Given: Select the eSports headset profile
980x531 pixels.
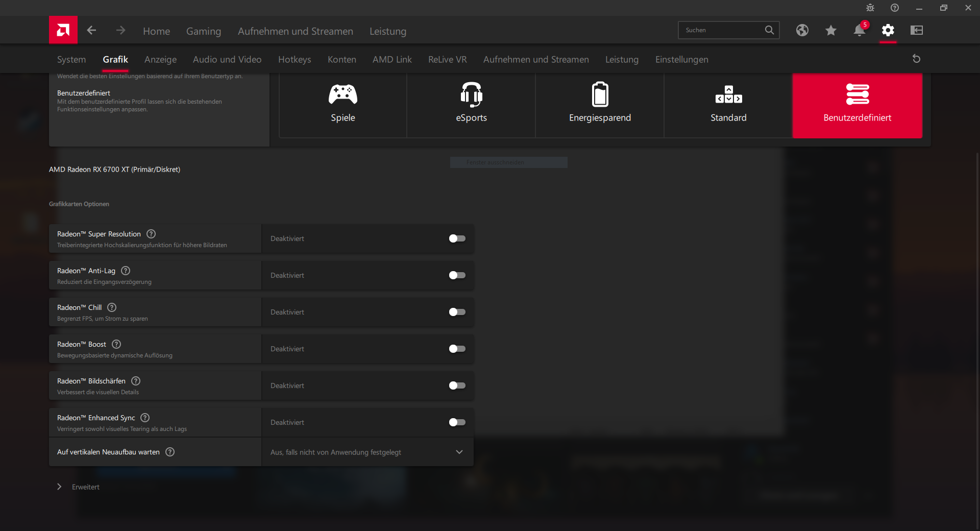Looking at the screenshot, I should [471, 106].
